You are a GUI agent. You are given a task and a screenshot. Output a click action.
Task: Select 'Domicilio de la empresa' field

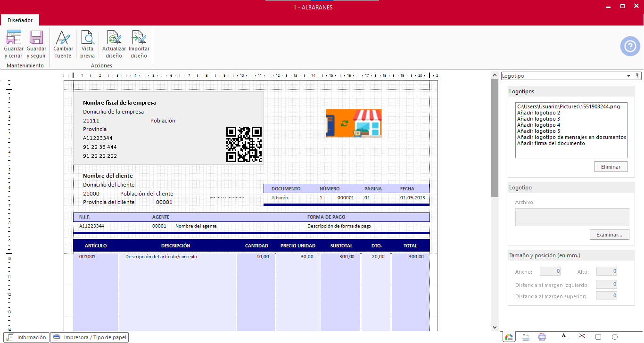point(113,112)
